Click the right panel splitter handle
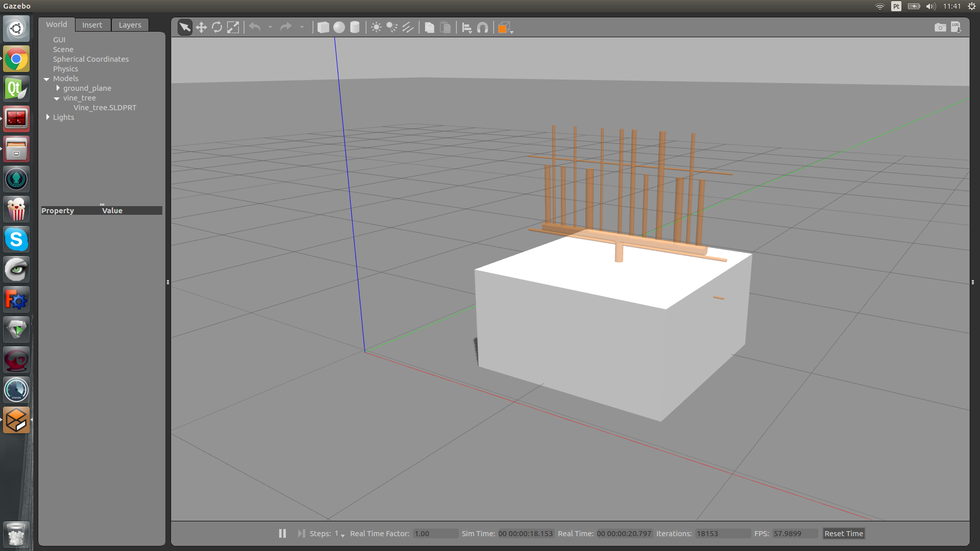Viewport: 980px width, 551px height. [973, 282]
